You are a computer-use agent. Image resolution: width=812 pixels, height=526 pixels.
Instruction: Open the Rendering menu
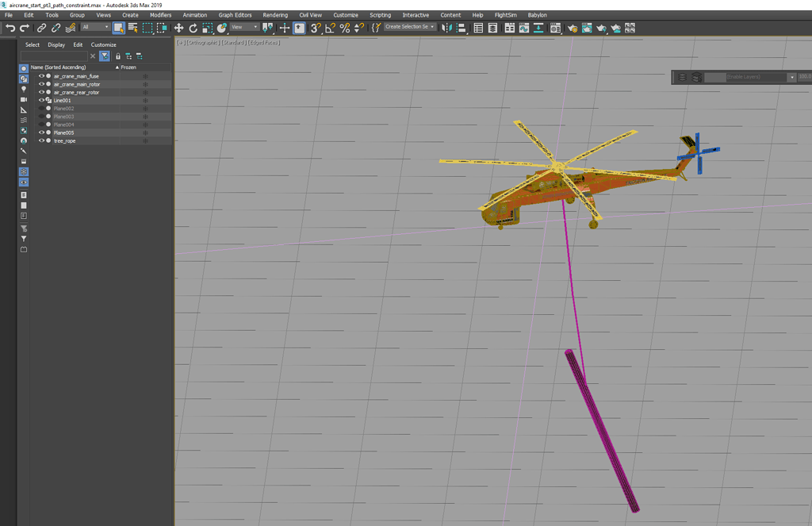click(x=274, y=14)
